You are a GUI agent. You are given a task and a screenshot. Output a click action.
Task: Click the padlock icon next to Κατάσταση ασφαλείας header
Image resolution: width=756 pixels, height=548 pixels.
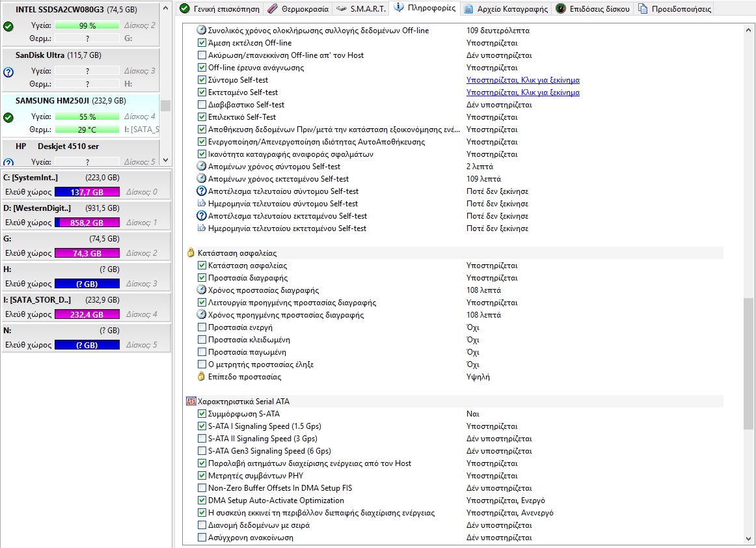[191, 253]
